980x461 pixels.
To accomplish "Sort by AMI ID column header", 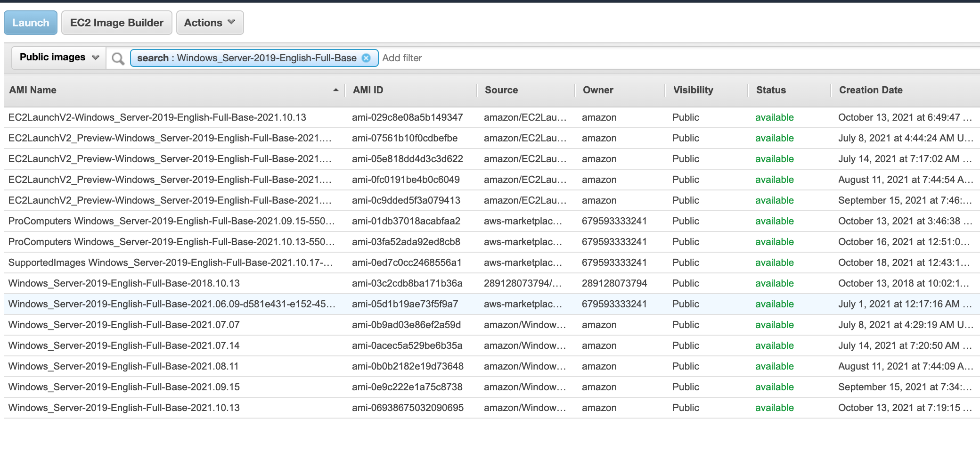I will 368,90.
